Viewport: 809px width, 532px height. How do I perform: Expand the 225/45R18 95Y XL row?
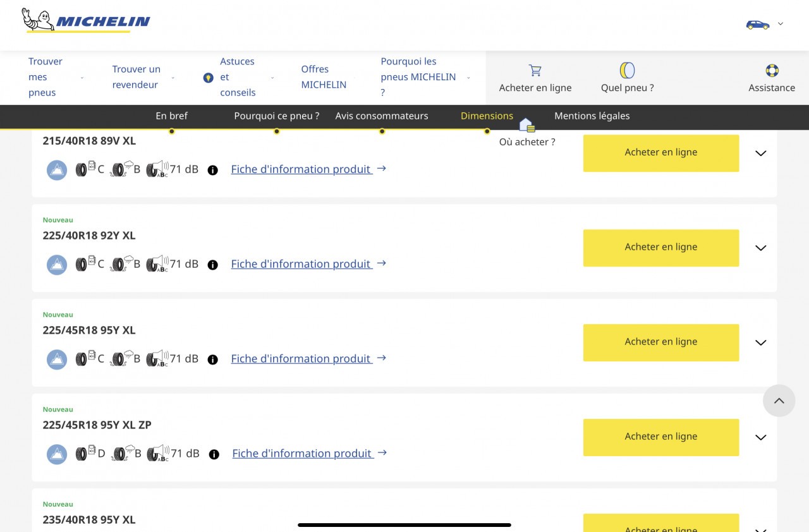pyautogui.click(x=761, y=343)
